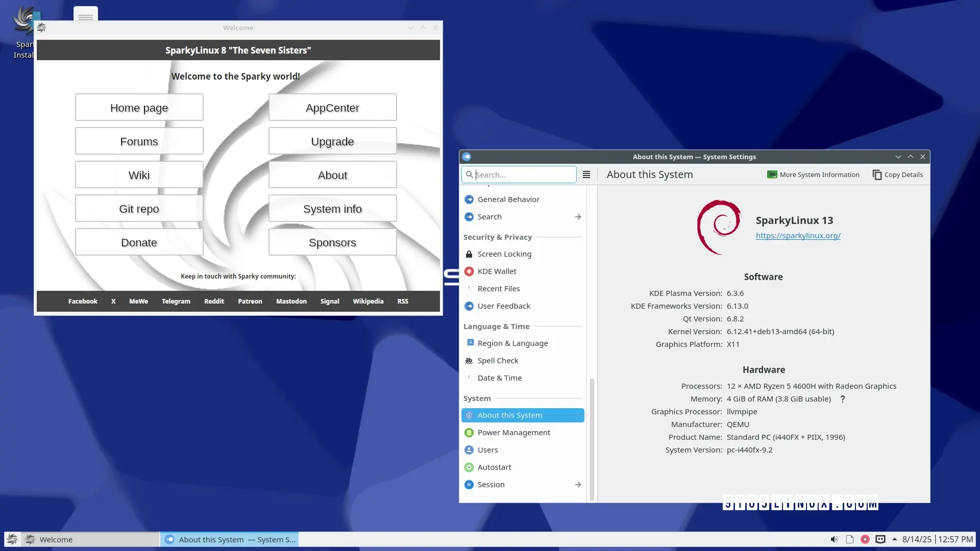Open Screen Locking settings
980x551 pixels.
pyautogui.click(x=523, y=254)
